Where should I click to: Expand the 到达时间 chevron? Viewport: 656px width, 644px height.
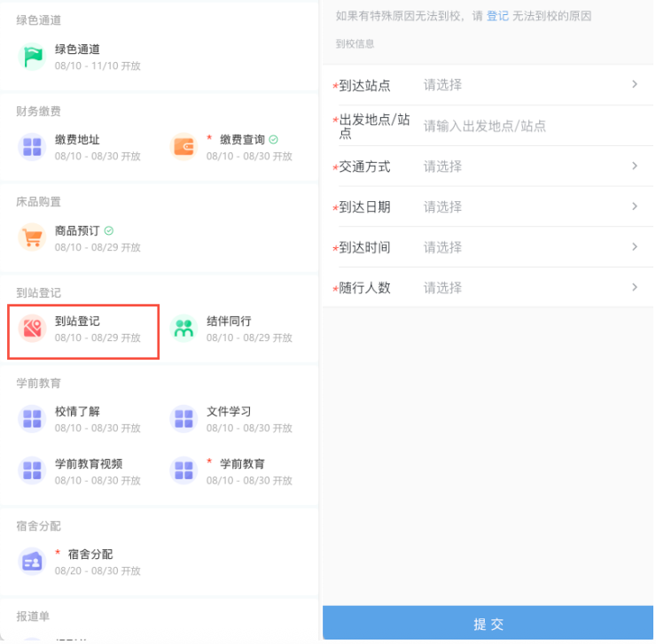pyautogui.click(x=635, y=247)
